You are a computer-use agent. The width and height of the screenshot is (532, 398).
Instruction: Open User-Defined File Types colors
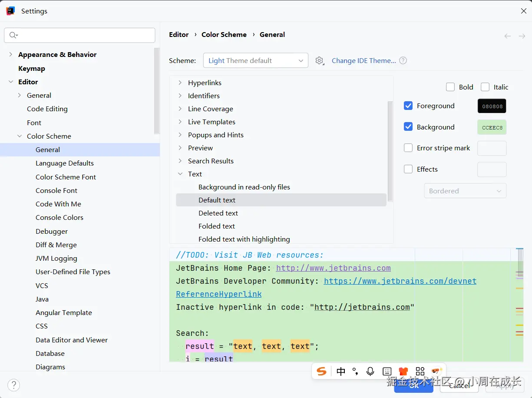click(73, 272)
